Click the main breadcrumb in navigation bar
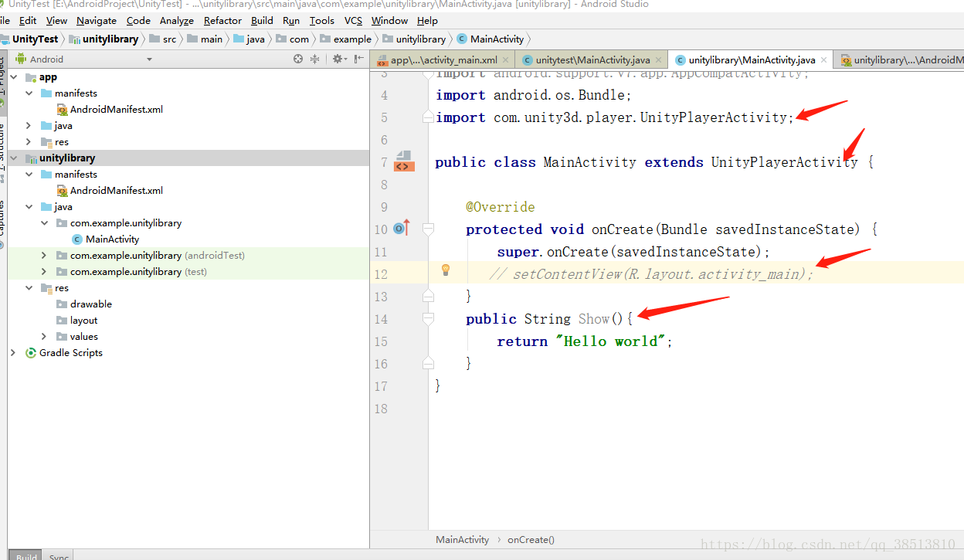The width and height of the screenshot is (964, 560). click(205, 39)
